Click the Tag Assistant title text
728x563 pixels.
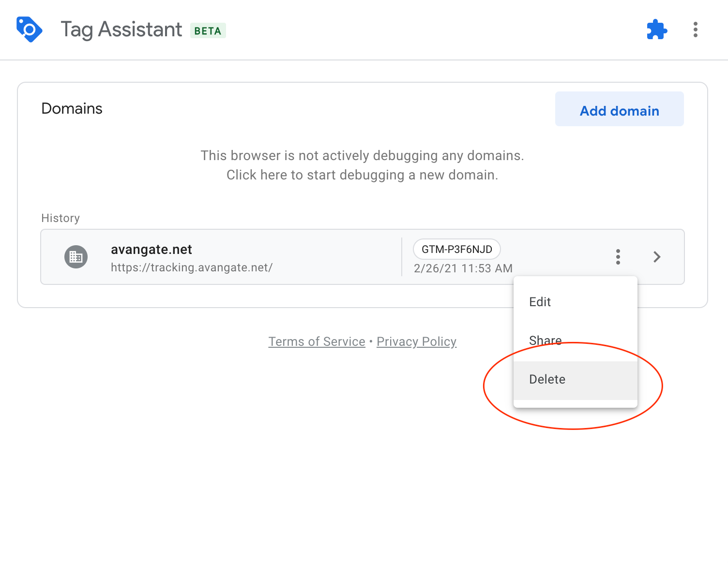[121, 30]
